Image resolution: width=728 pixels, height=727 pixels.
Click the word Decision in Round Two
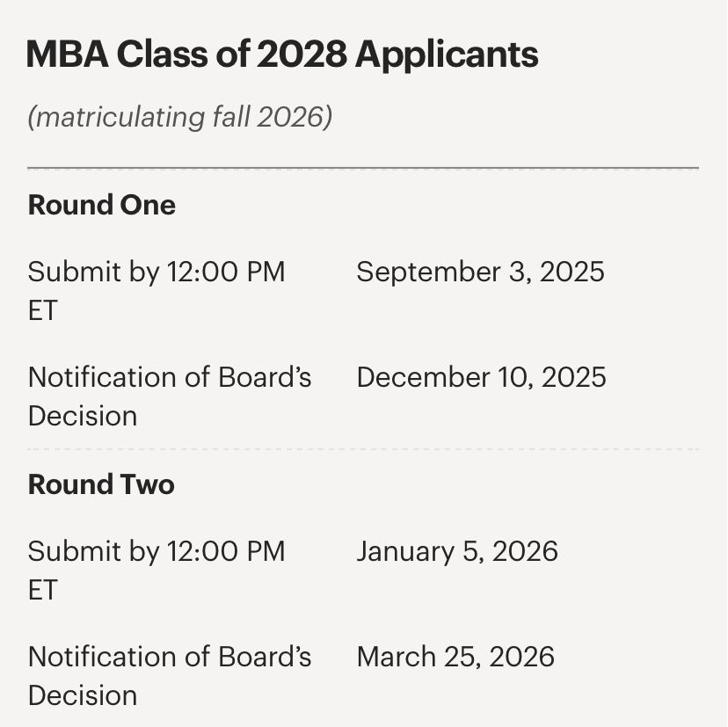(83, 695)
